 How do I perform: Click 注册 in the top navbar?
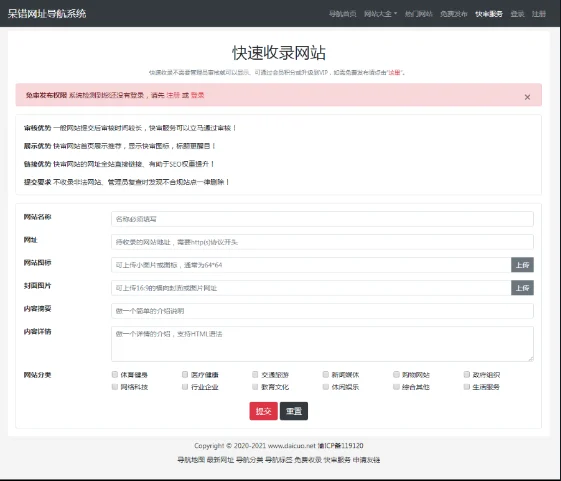(538, 14)
